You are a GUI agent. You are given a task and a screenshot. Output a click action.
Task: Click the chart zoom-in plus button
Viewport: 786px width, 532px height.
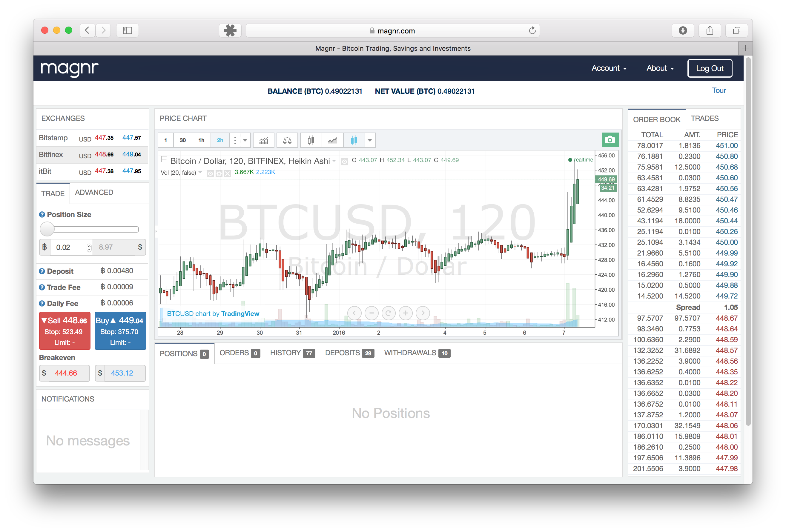tap(406, 313)
